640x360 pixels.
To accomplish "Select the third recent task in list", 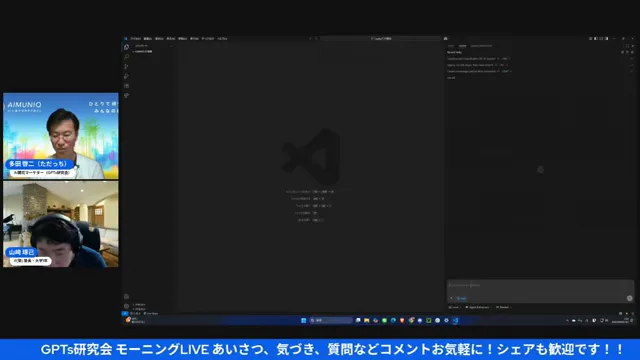I will pyautogui.click(x=540, y=71).
